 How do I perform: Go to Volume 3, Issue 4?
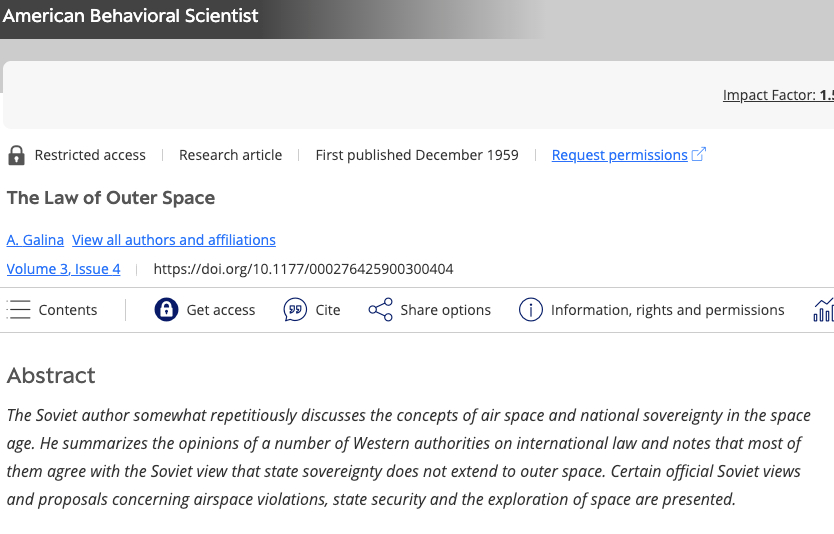pos(64,269)
